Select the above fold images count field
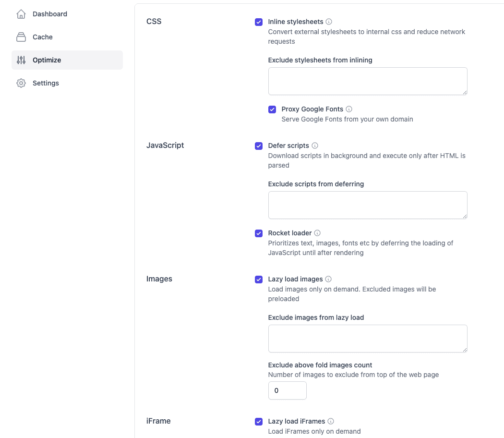 tap(288, 390)
